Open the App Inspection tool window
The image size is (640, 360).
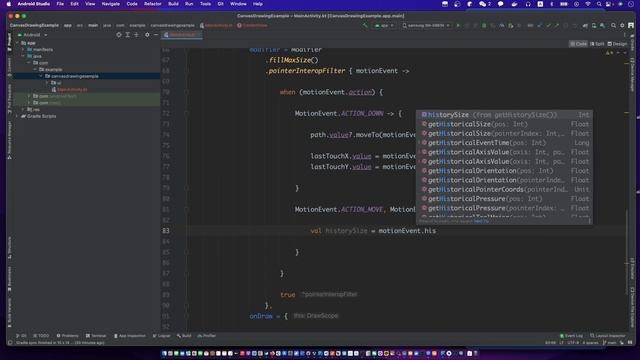click(x=129, y=336)
